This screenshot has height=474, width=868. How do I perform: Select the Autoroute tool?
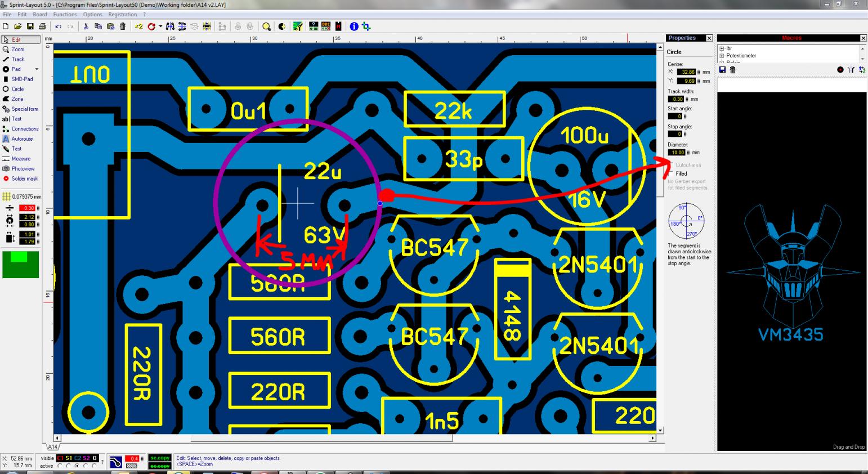point(22,139)
